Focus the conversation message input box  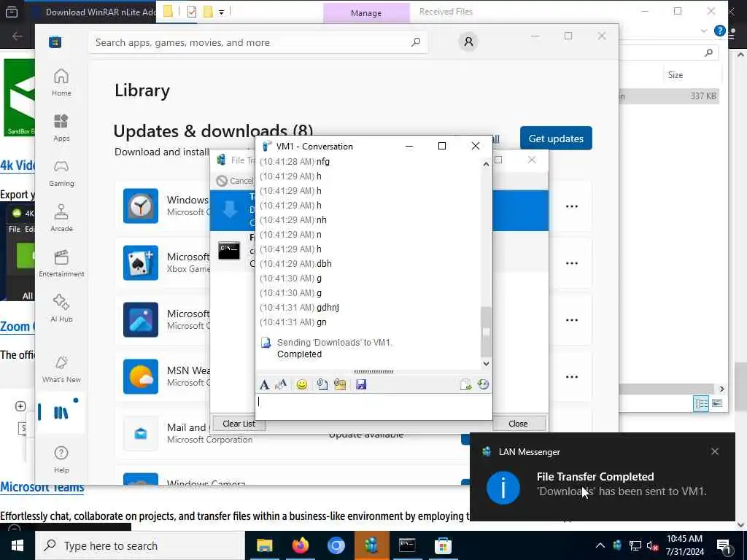pos(373,407)
